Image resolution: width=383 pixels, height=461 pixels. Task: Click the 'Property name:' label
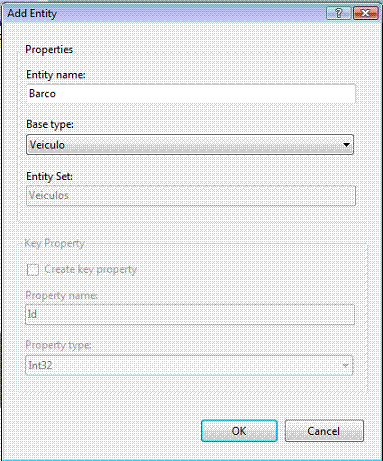click(61, 295)
